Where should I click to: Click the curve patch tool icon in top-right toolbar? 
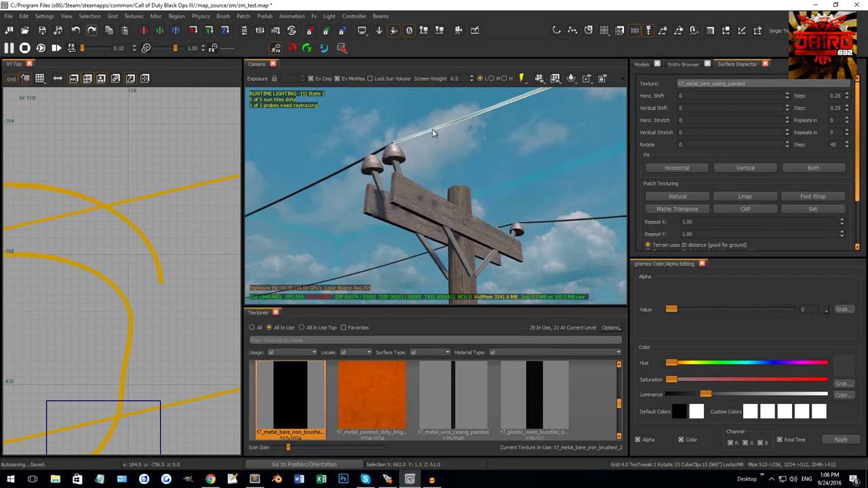click(x=556, y=30)
